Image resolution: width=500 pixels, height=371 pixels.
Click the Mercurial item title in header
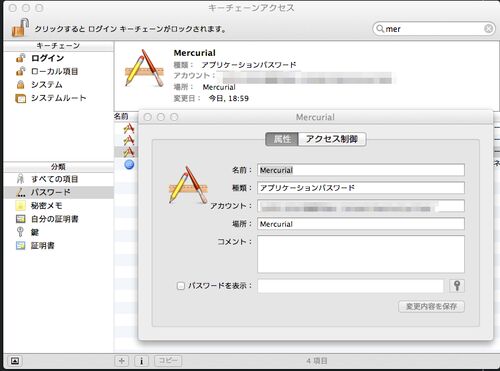pyautogui.click(x=195, y=53)
